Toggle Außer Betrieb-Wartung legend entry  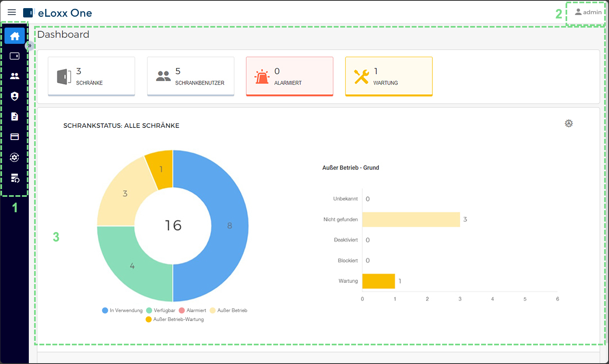tap(175, 319)
